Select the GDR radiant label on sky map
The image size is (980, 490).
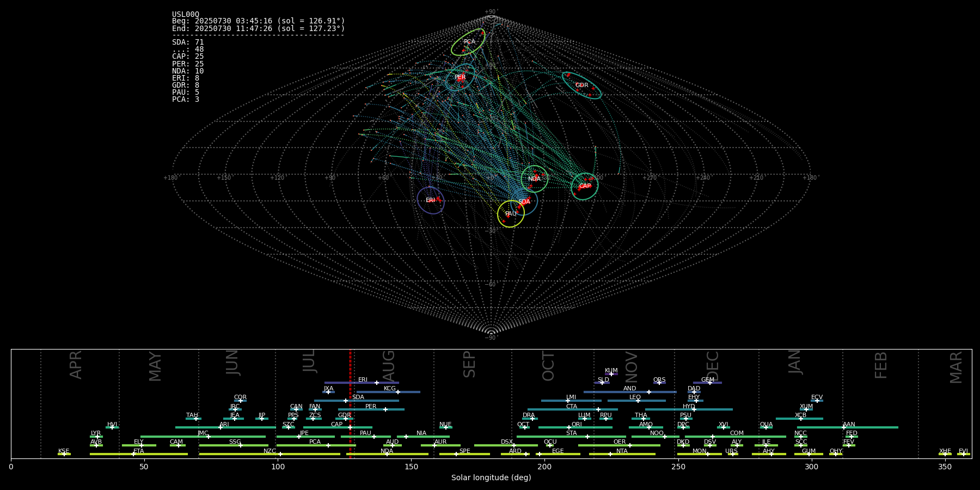582,85
